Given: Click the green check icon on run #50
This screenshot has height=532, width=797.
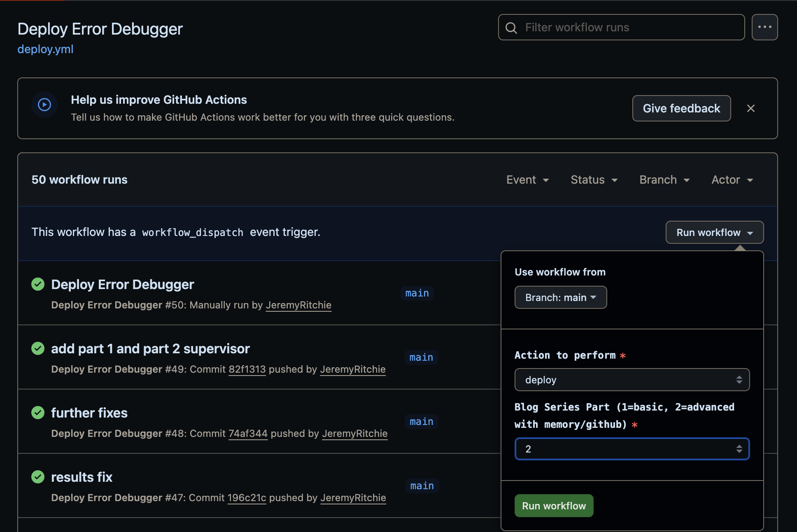Looking at the screenshot, I should click(37, 284).
